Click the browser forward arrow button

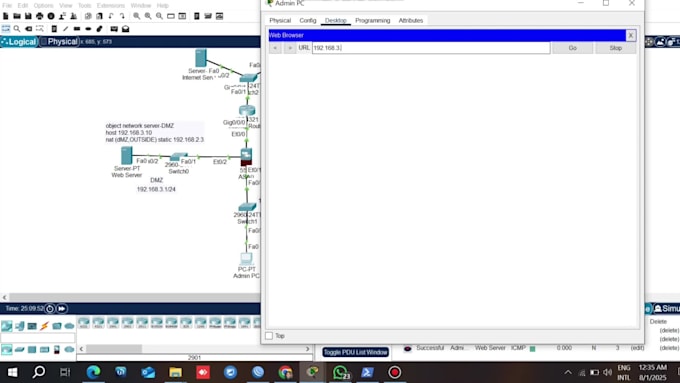(290, 48)
